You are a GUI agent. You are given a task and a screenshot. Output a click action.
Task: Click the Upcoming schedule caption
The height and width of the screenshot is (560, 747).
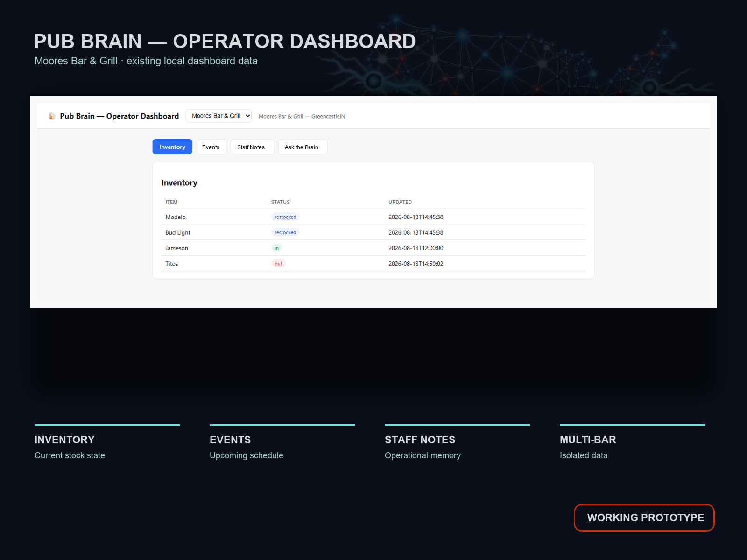point(247,455)
